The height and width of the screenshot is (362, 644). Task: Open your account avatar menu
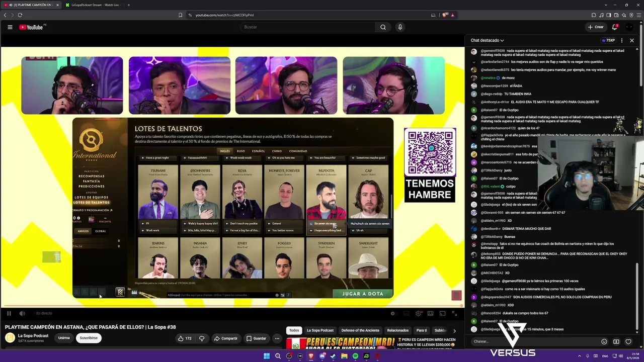point(629,27)
